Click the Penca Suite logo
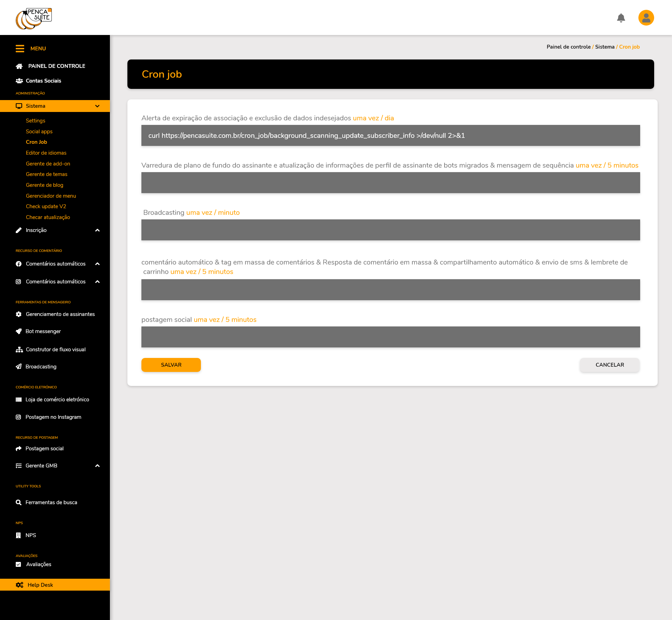The width and height of the screenshot is (672, 620). [x=34, y=19]
